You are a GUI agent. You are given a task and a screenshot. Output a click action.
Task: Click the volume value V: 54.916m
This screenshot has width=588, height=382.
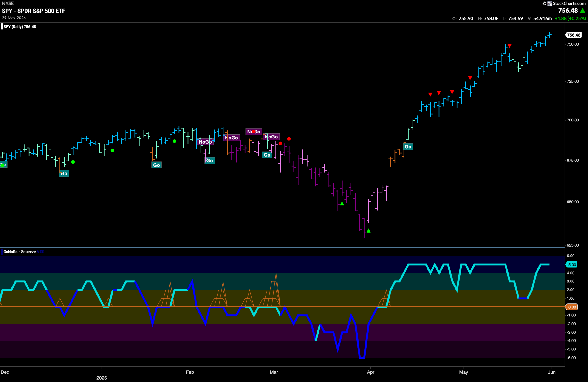pos(540,19)
